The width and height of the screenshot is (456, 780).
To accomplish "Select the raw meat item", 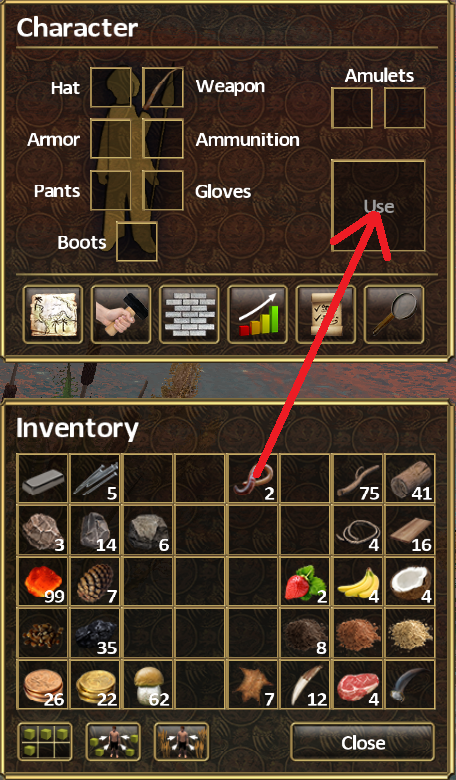I will coord(358,685).
